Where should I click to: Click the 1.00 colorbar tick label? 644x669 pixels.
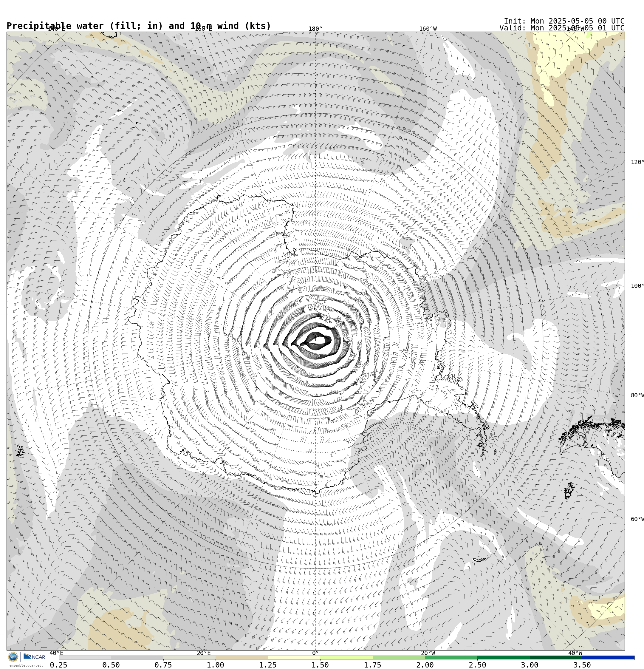[x=216, y=665]
